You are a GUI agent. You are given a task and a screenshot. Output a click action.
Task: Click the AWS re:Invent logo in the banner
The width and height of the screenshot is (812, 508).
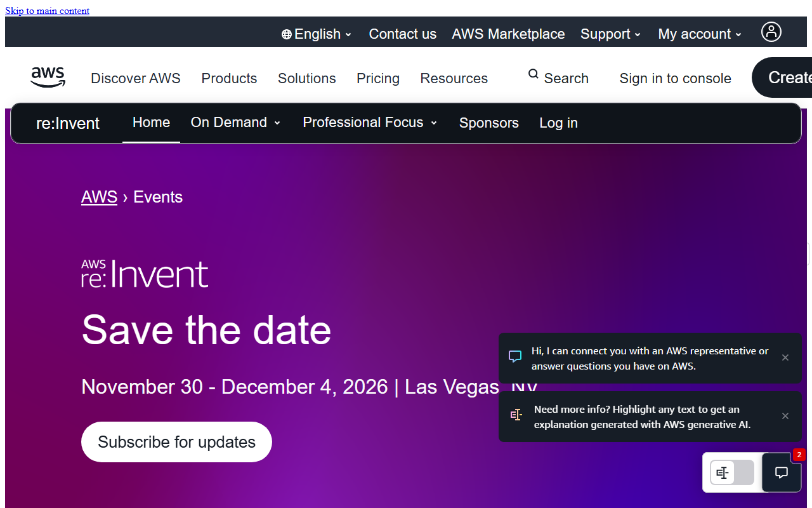pyautogui.click(x=145, y=274)
